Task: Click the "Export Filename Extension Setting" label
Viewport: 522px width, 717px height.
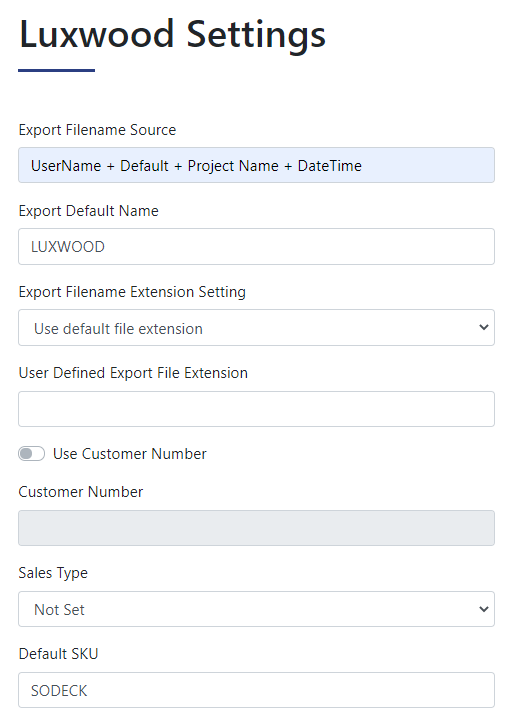Action: [x=132, y=292]
